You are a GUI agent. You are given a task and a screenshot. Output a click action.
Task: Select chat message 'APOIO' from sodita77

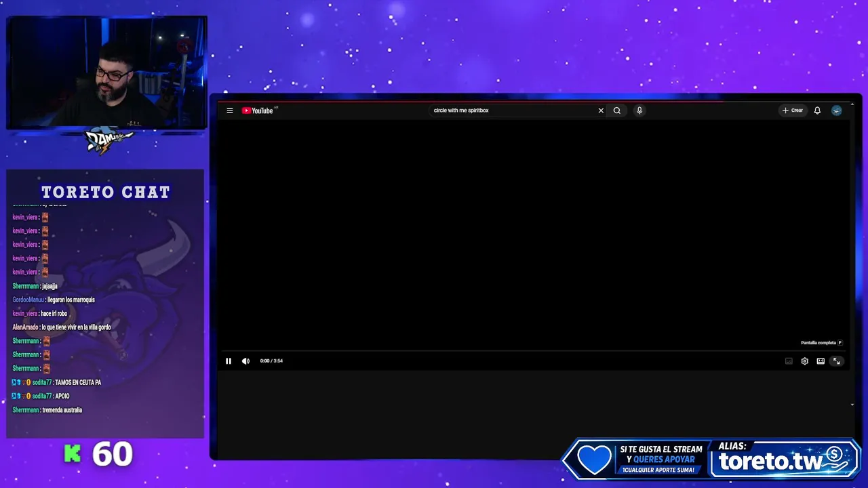(62, 396)
